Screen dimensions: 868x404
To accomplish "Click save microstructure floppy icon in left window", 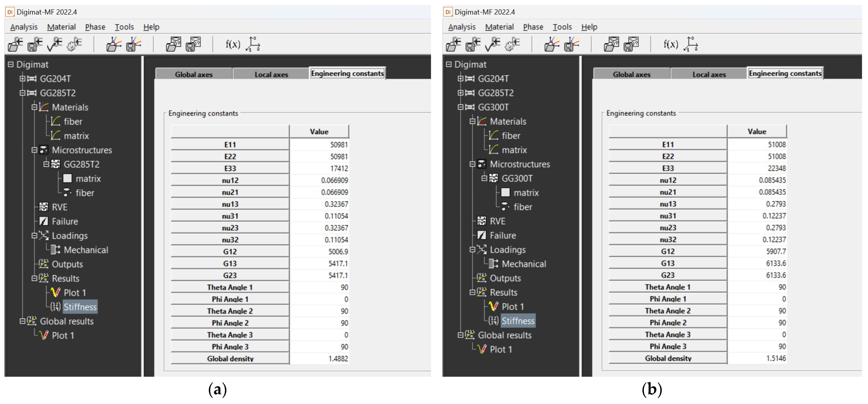I will [193, 44].
